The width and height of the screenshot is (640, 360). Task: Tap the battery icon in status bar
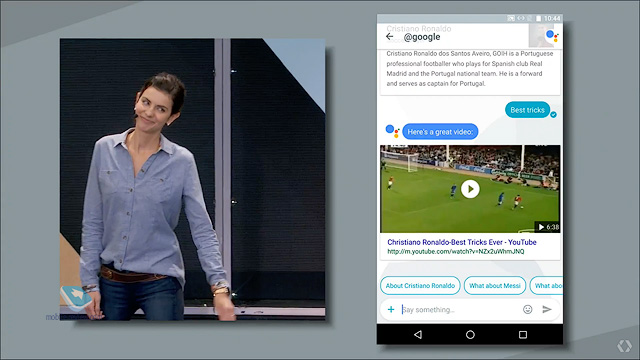(x=538, y=18)
